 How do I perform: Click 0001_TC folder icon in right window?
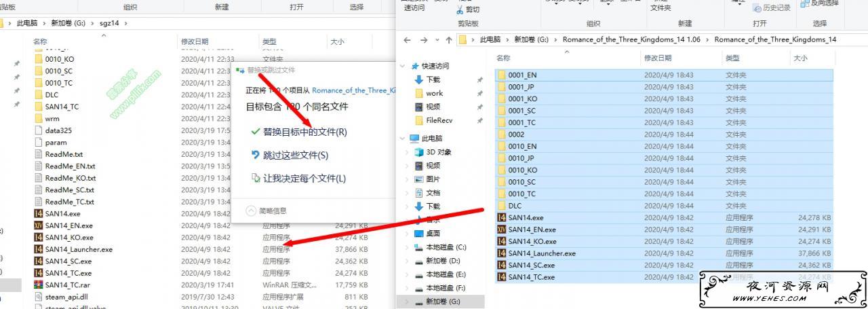point(502,122)
